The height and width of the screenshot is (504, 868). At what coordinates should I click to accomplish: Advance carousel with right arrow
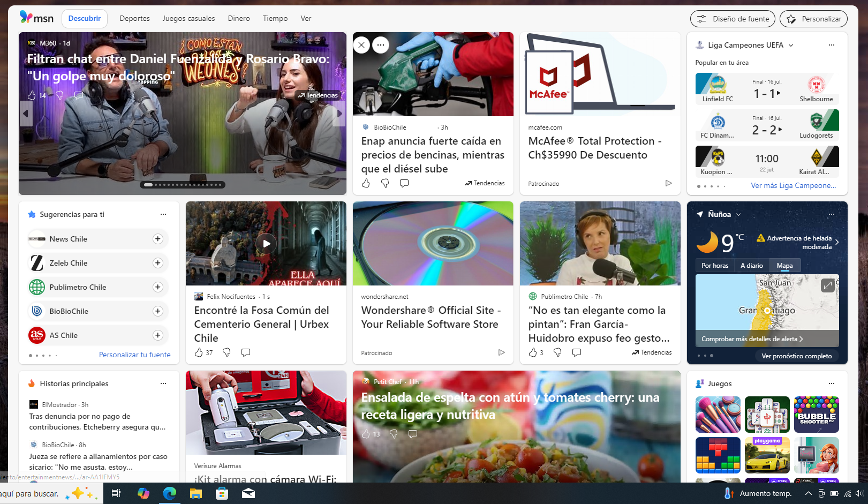339,114
